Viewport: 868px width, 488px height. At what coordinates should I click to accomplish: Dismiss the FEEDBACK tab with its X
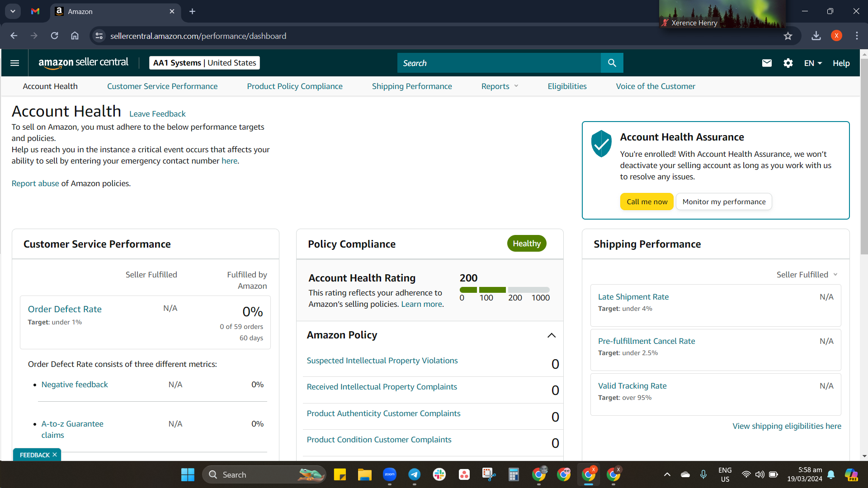(x=55, y=455)
